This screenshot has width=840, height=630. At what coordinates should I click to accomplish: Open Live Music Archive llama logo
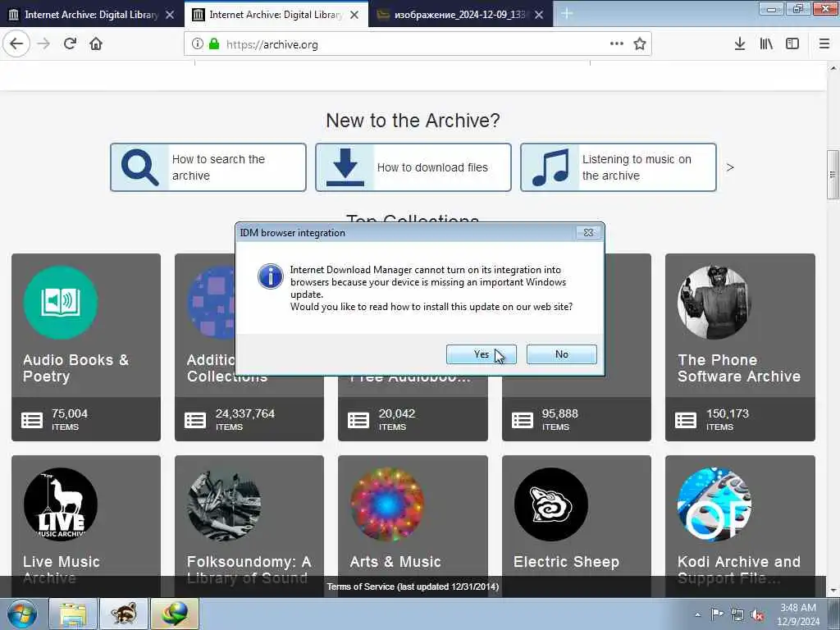[x=61, y=504]
